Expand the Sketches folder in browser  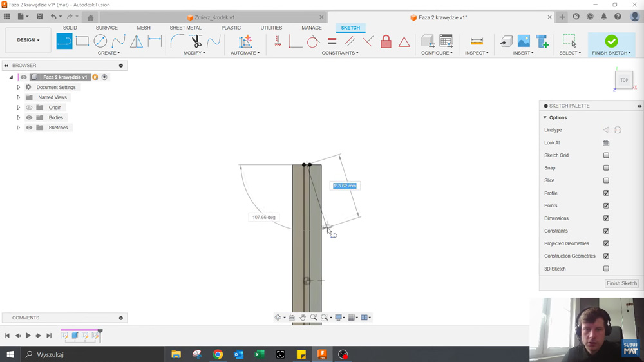pyautogui.click(x=19, y=128)
